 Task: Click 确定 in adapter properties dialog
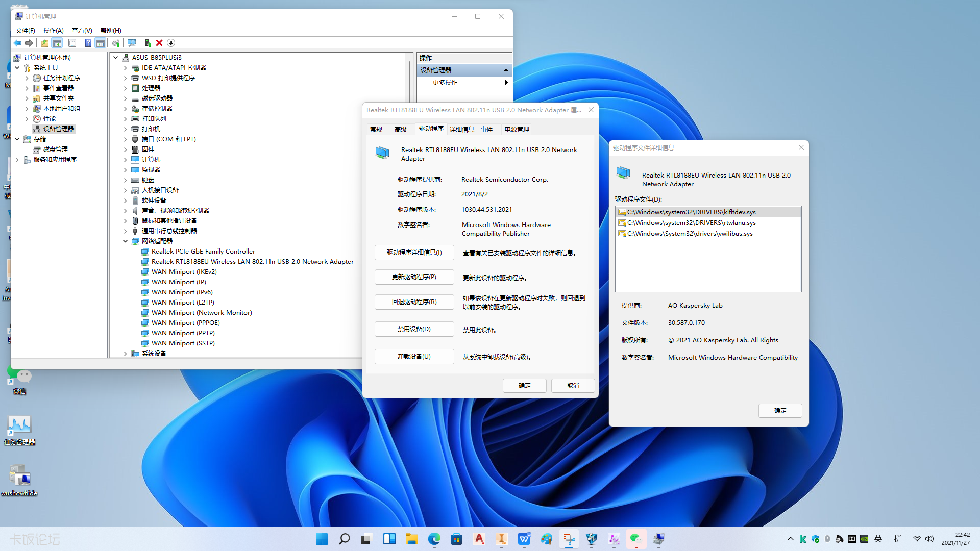525,386
